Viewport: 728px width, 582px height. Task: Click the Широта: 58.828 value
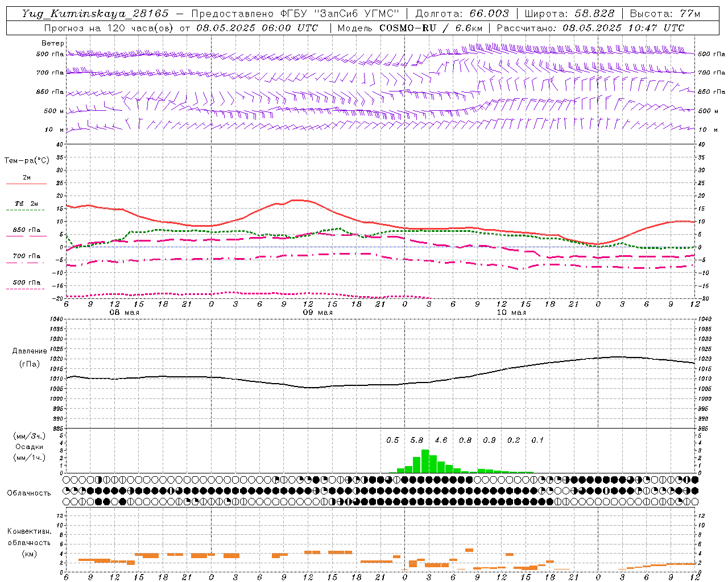[569, 14]
